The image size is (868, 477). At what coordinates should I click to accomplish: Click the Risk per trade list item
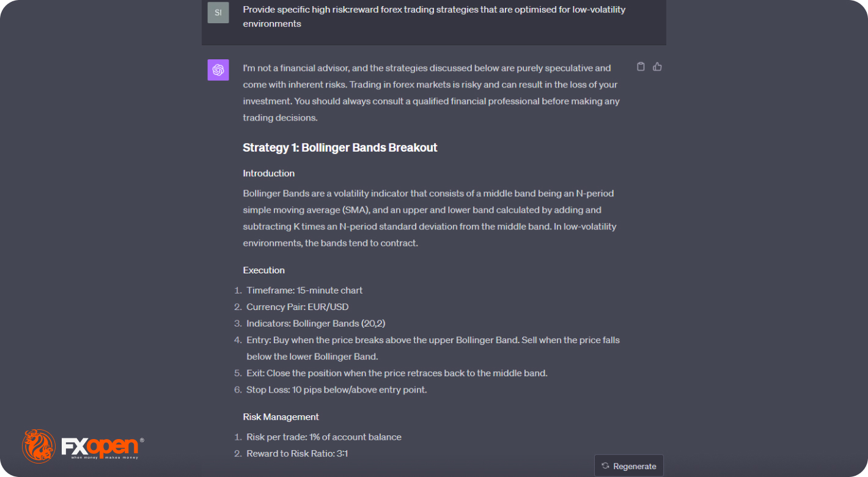pos(323,437)
